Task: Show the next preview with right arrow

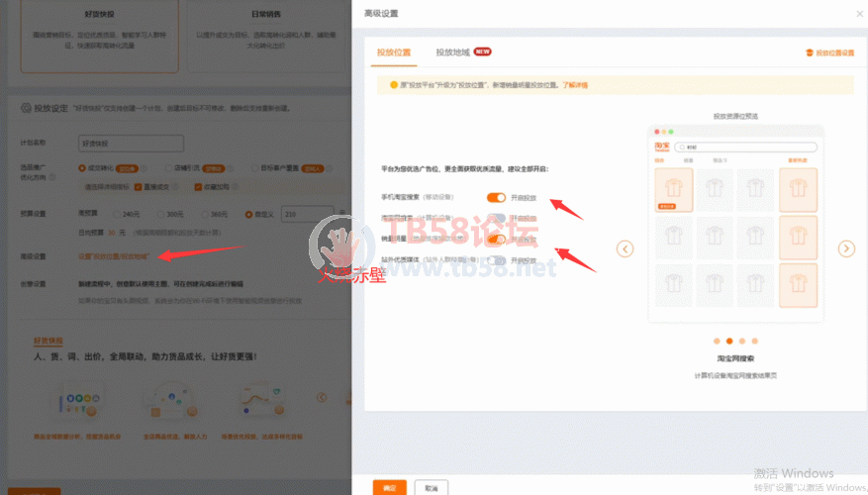Action: tap(846, 248)
